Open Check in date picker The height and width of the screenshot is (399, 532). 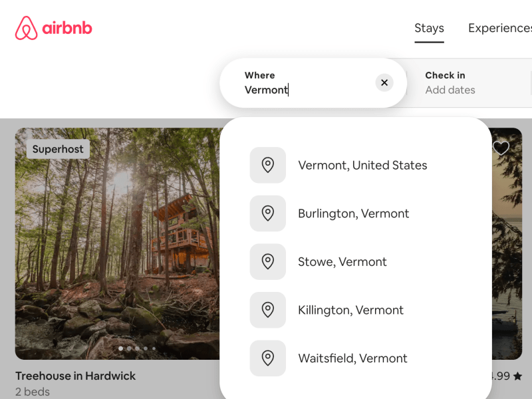[x=450, y=83]
